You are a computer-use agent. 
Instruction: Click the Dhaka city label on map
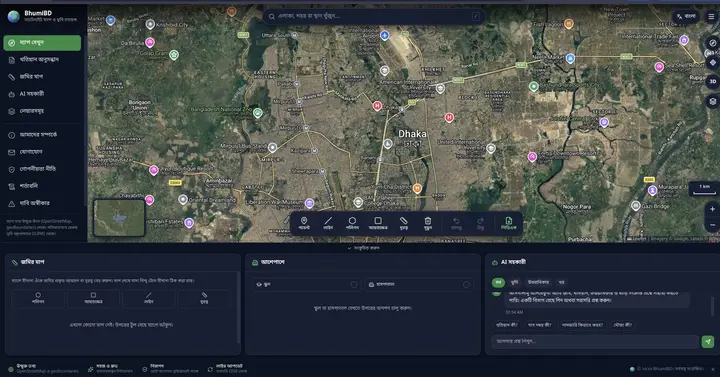(412, 134)
